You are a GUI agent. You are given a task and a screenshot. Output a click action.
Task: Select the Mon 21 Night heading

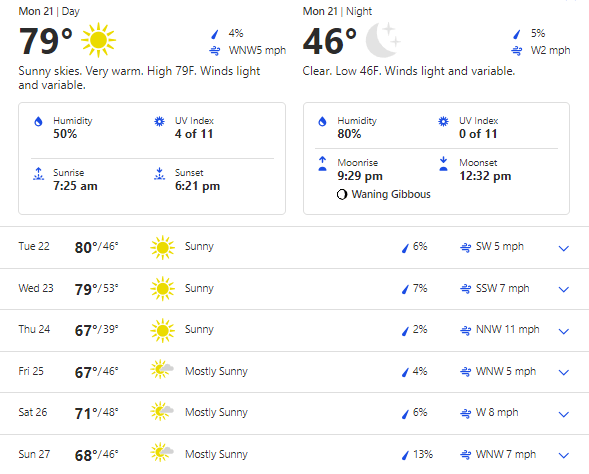[x=337, y=11]
